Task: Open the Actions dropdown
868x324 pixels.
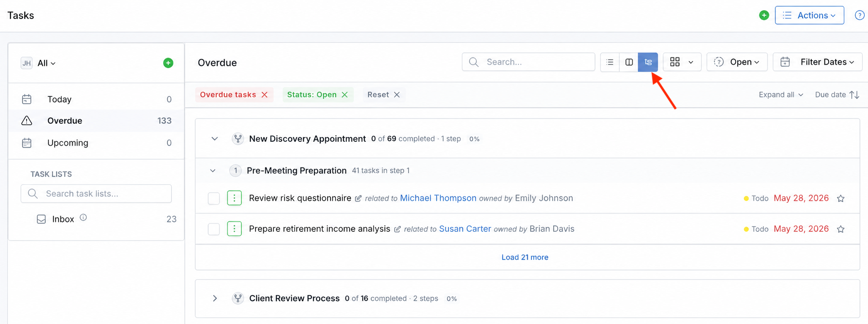Action: tap(809, 15)
